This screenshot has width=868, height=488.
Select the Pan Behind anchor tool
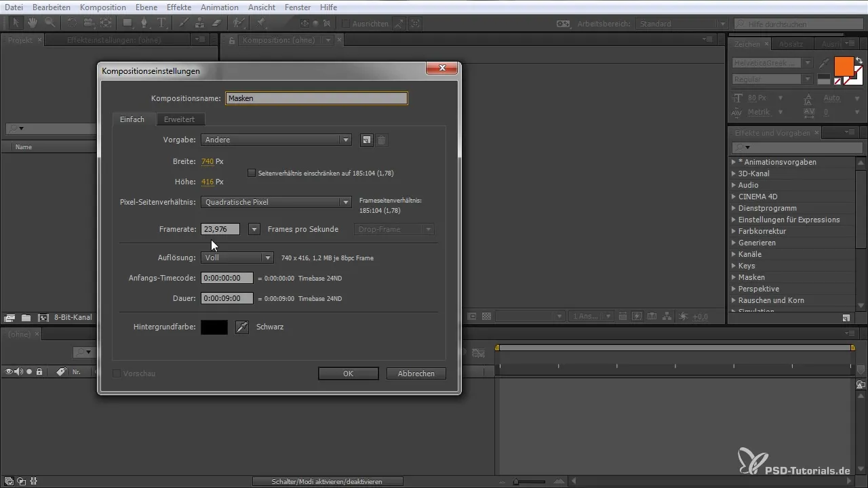pyautogui.click(x=105, y=22)
